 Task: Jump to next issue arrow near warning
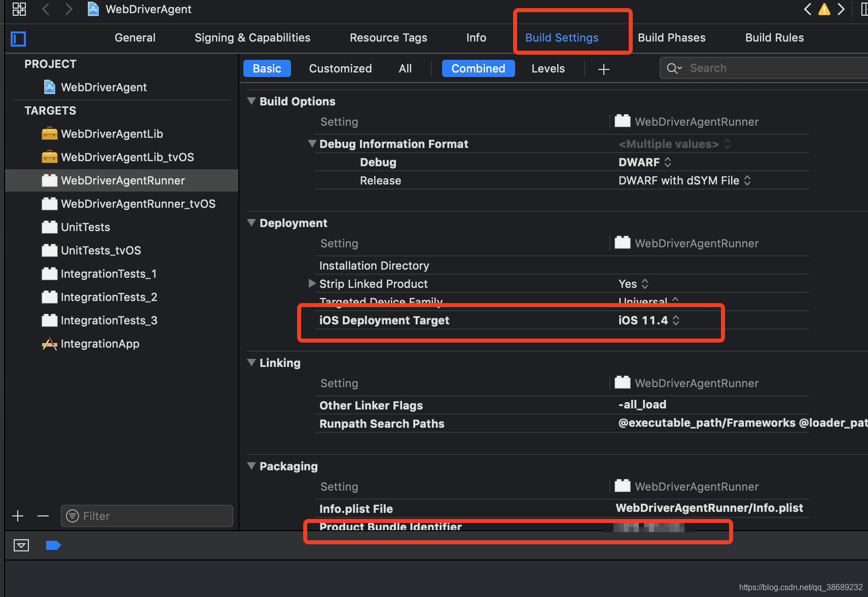pyautogui.click(x=841, y=9)
